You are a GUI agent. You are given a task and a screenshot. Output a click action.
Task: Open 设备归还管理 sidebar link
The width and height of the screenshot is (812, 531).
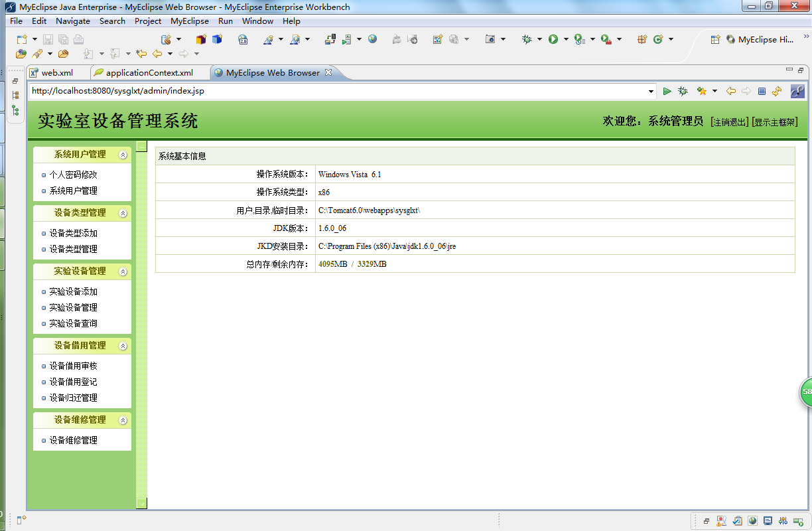(73, 398)
